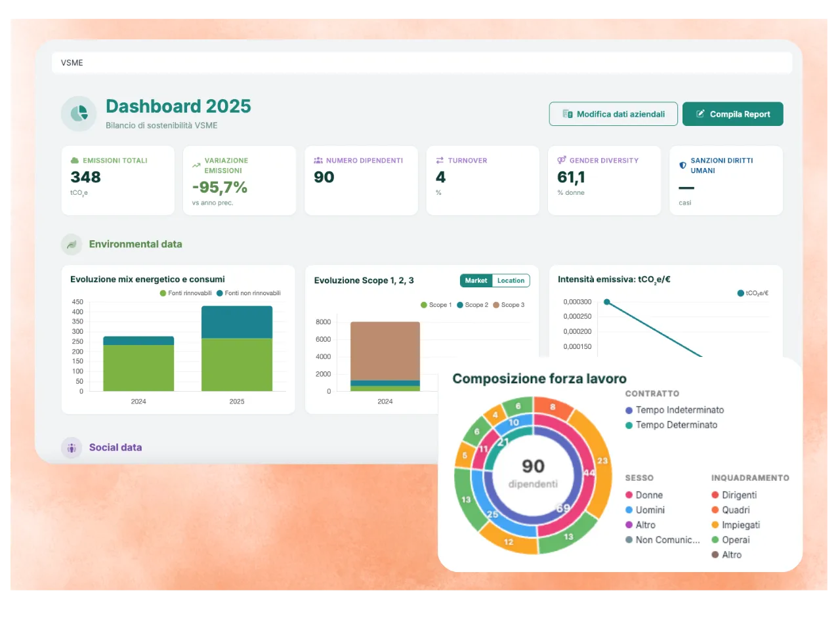
Task: Click the Dashboard pie chart logo icon
Action: point(79,113)
